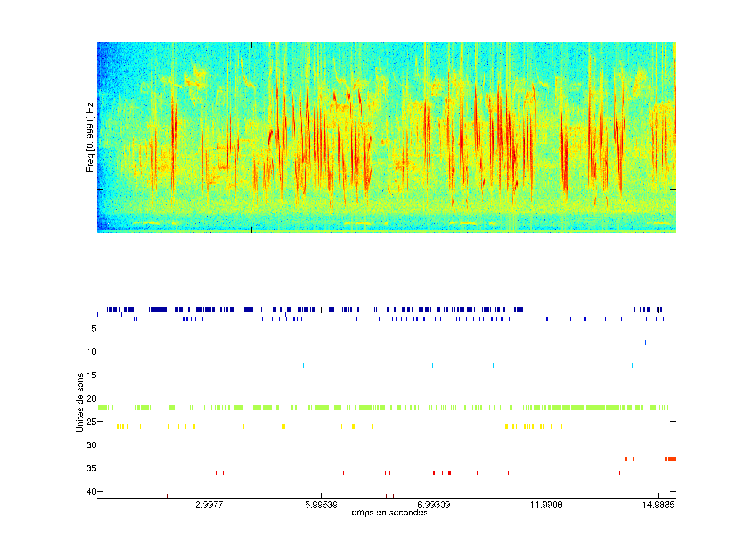Click the 'Temps en secondes' x-axis label
The image size is (747, 560).
(x=387, y=512)
